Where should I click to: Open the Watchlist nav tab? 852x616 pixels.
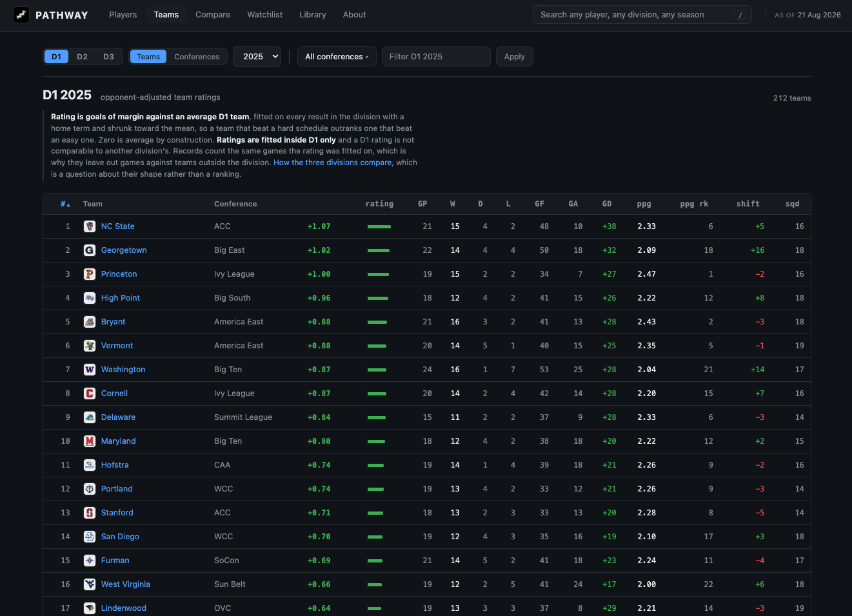click(265, 15)
